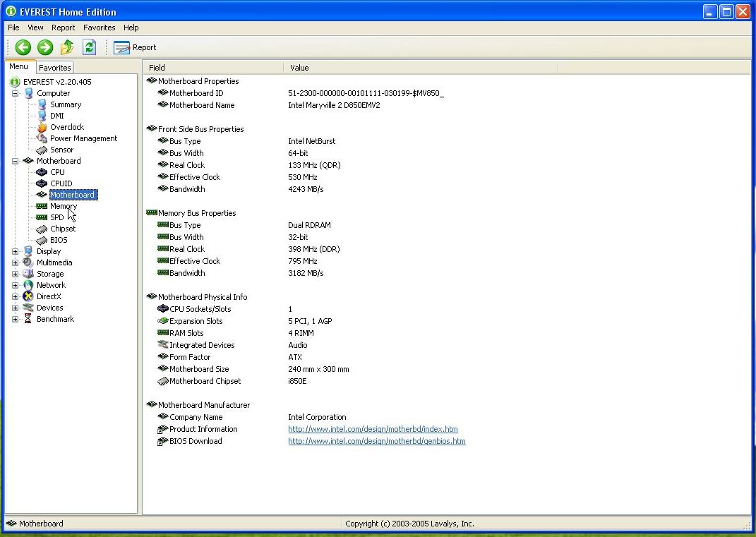756x537 pixels.
Task: Click the Benchmark hourglass icon
Action: 28,319
